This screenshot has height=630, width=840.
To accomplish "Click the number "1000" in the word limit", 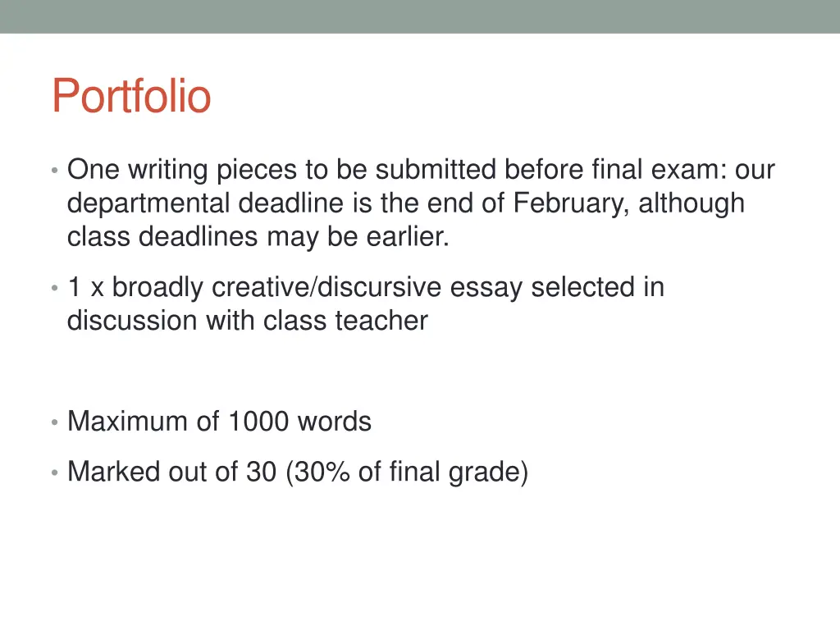I will pos(258,421).
